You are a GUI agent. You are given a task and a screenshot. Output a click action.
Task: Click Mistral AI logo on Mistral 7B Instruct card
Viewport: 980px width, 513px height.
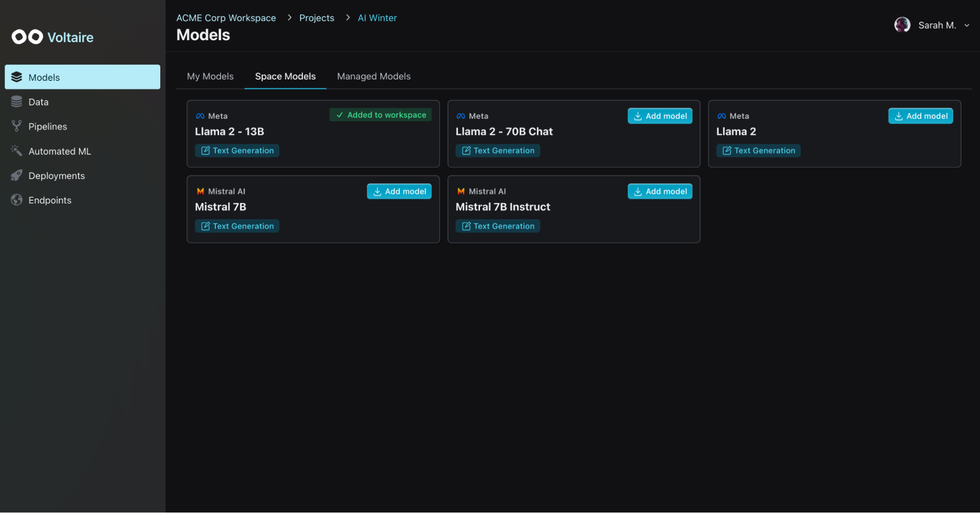[x=461, y=191]
